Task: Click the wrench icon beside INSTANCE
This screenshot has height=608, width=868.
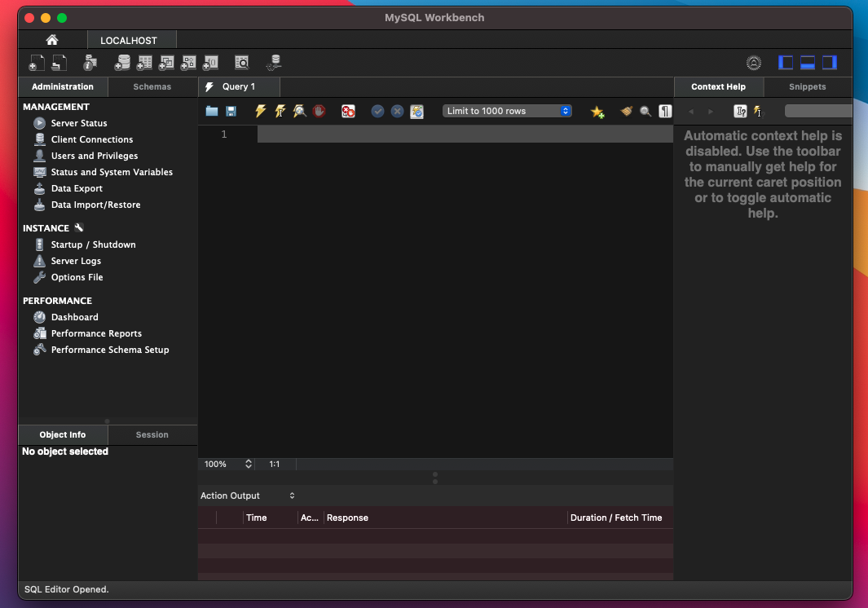Action: tap(79, 227)
